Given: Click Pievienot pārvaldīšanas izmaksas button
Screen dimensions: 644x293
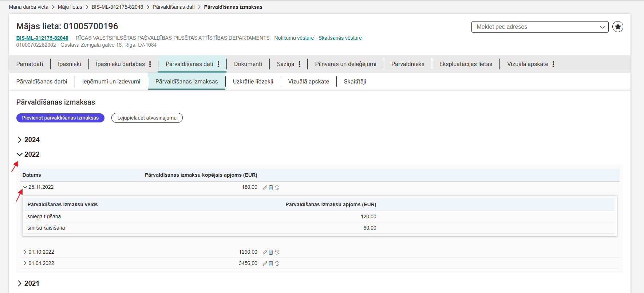Looking at the screenshot, I should (60, 118).
